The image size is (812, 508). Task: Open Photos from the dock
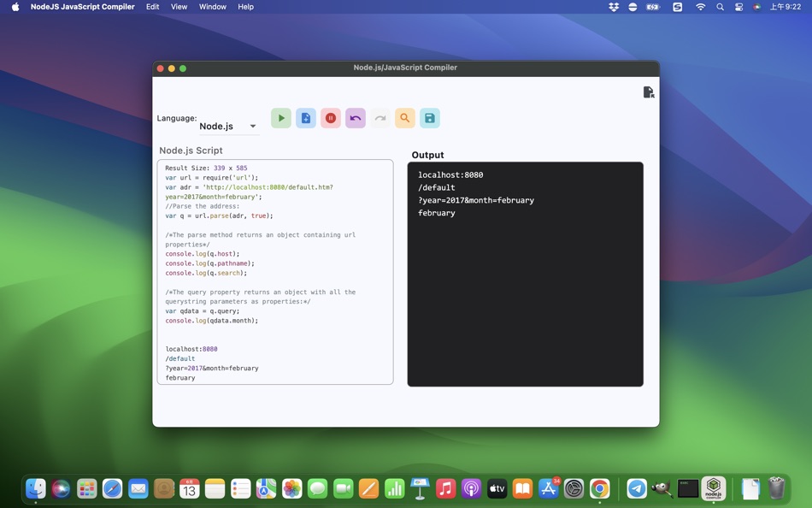pos(292,488)
